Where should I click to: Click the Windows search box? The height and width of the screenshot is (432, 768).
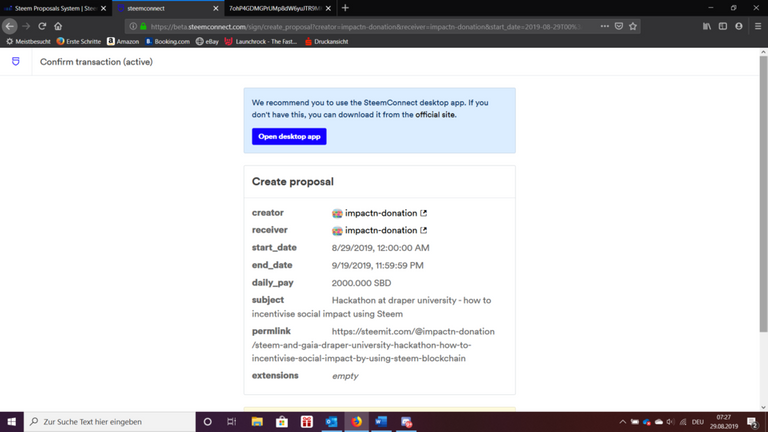(110, 422)
